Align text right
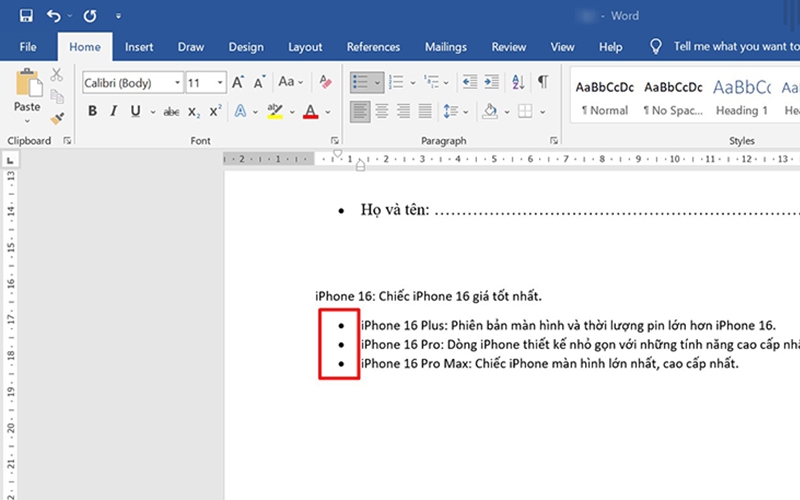The height and width of the screenshot is (500, 800). click(x=403, y=111)
